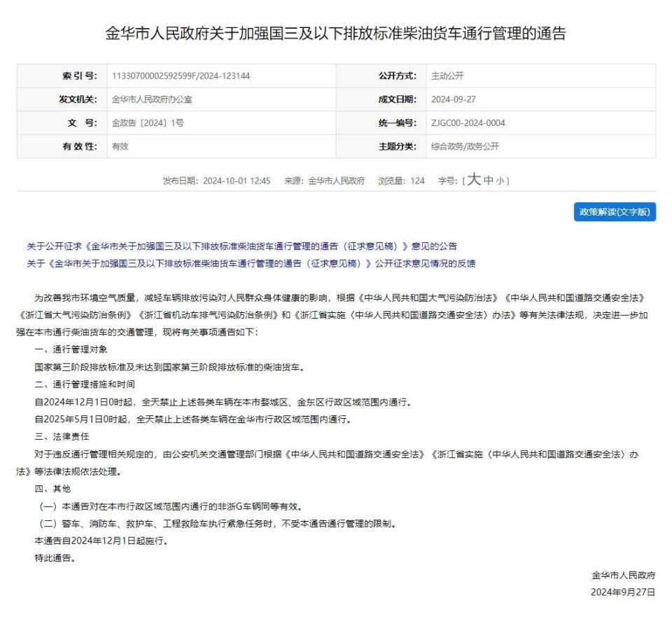The width and height of the screenshot is (672, 619).
Task: Click the 政策解读(文字版) button
Action: pyautogui.click(x=615, y=212)
